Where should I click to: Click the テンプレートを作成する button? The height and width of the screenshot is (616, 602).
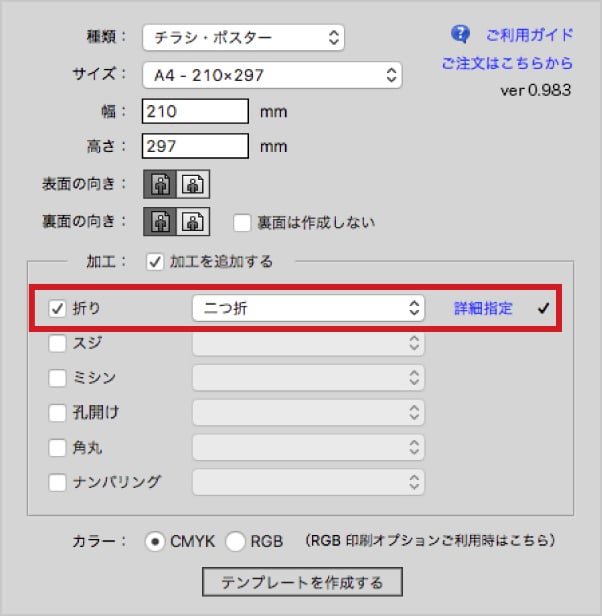302,582
